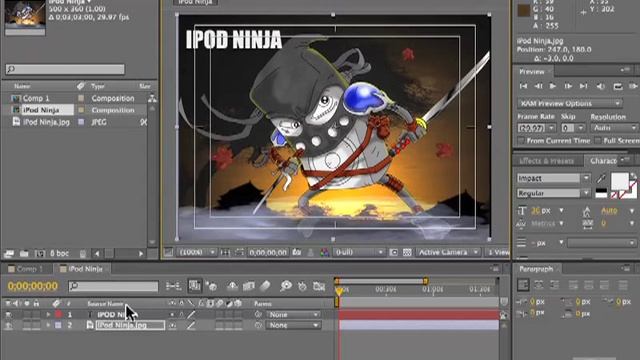Open preview Resolution Auto dropdown
This screenshot has width=640, height=360.
[x=614, y=128]
